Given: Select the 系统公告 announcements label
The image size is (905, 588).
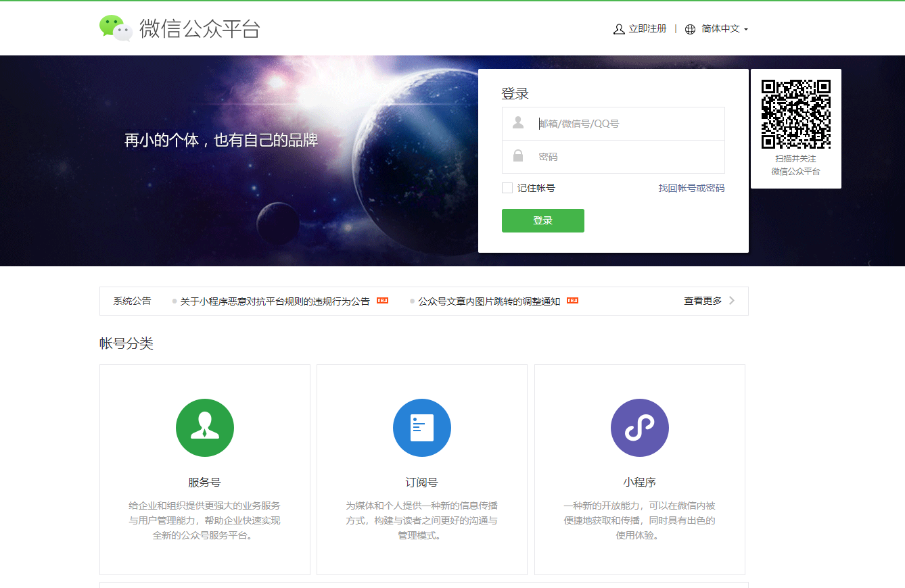Looking at the screenshot, I should point(132,300).
